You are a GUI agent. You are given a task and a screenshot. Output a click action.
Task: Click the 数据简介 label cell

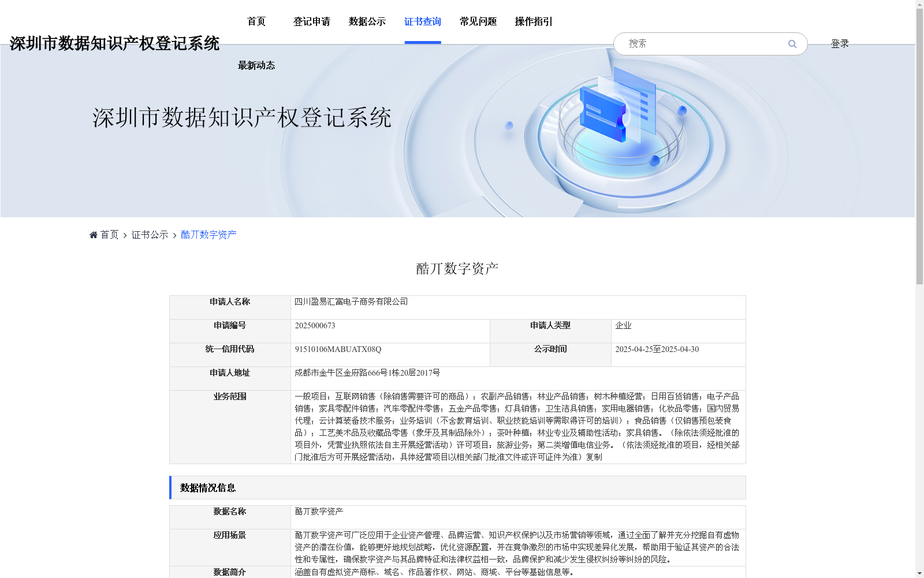point(230,572)
